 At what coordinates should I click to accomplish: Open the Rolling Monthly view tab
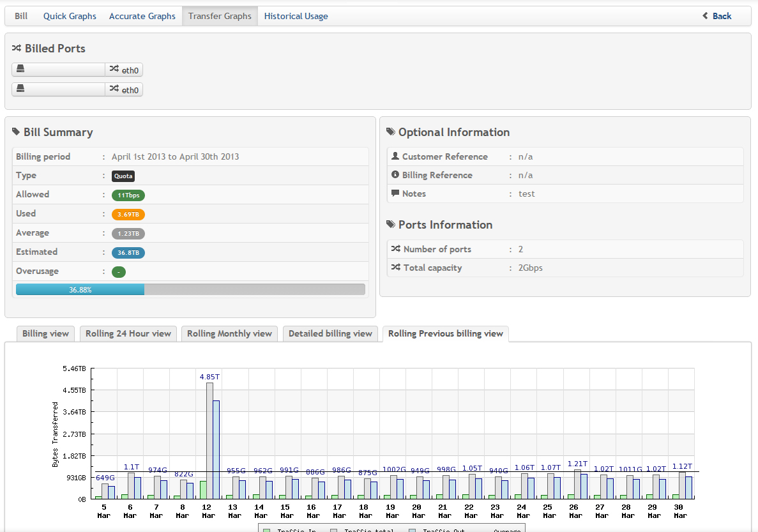click(229, 333)
